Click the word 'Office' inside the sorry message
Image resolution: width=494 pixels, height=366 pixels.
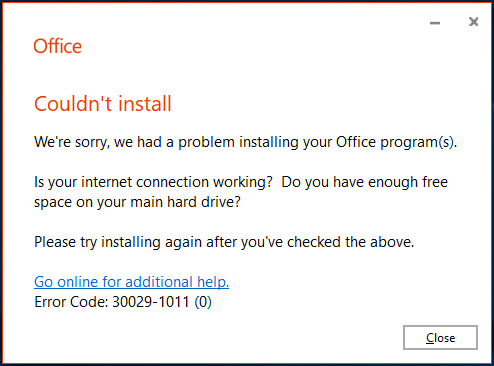pos(356,142)
